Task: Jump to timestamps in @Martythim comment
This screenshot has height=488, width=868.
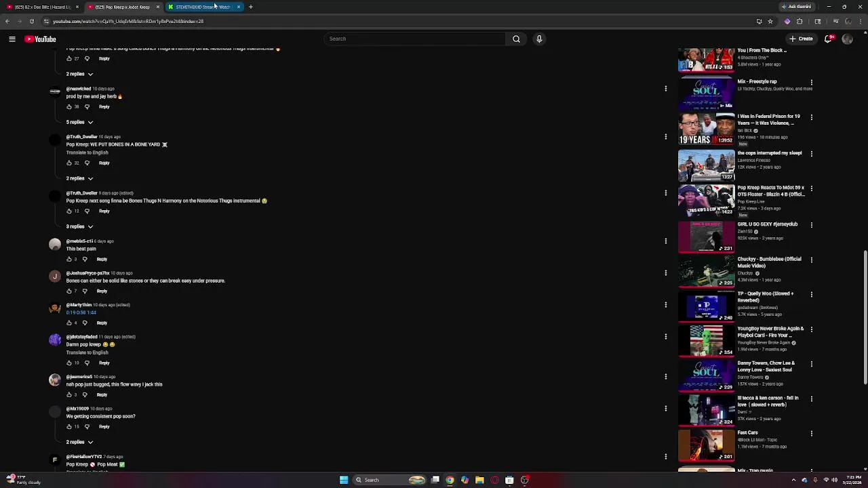Action: (x=81, y=312)
